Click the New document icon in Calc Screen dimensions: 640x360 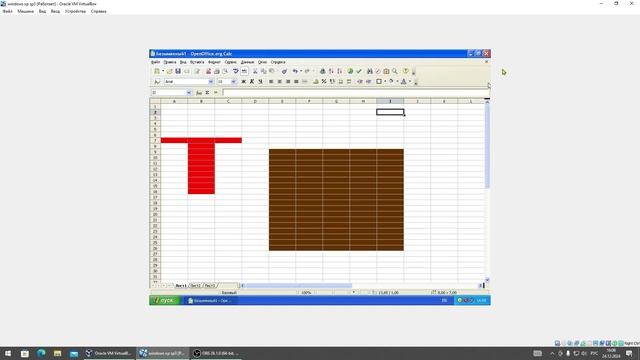click(157, 71)
